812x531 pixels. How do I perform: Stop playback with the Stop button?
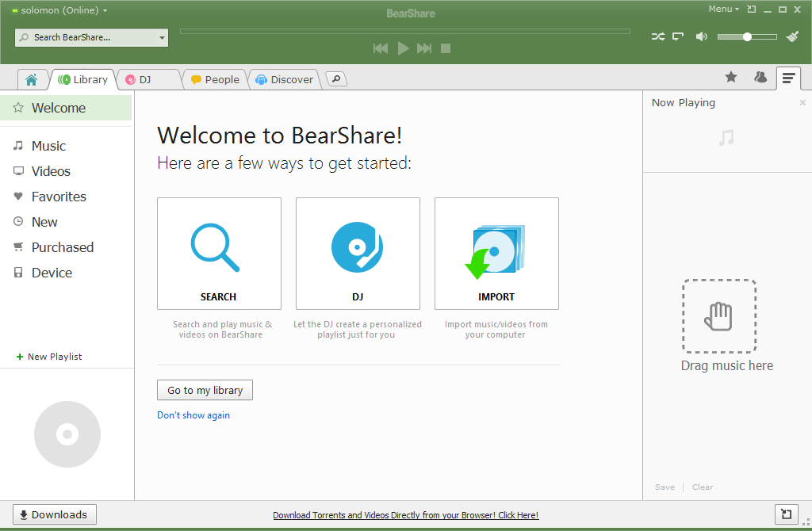(x=446, y=48)
